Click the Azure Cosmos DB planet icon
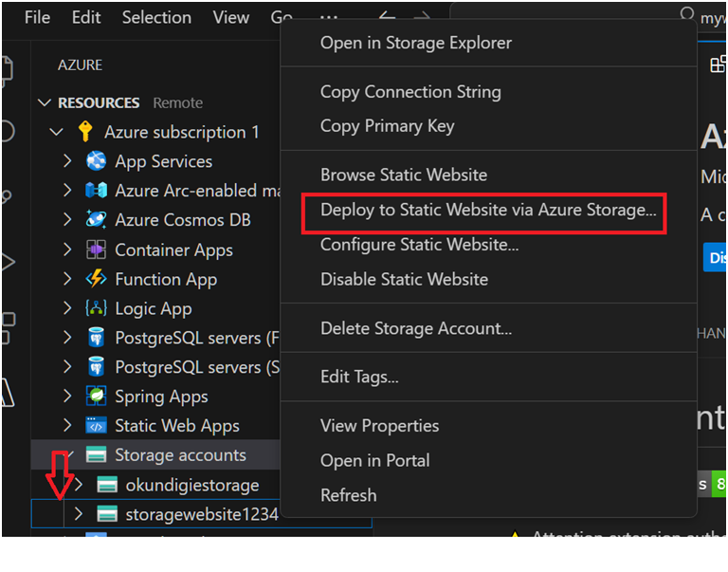The image size is (728, 572). pos(96,219)
